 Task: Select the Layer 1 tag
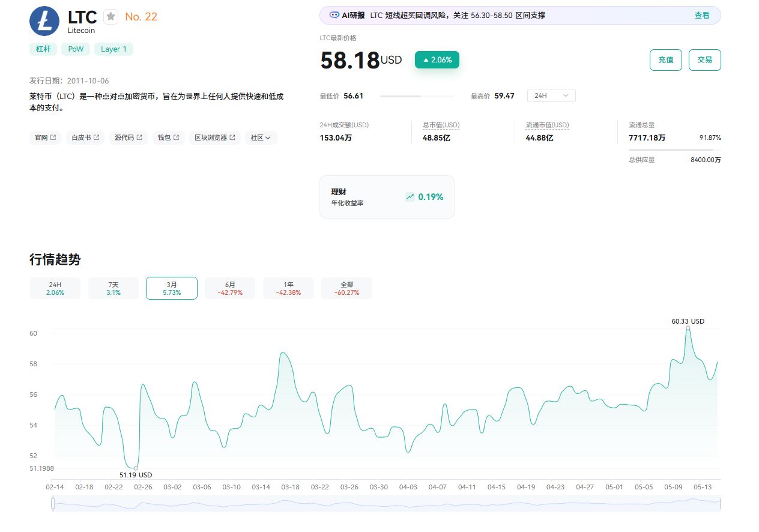click(x=113, y=49)
